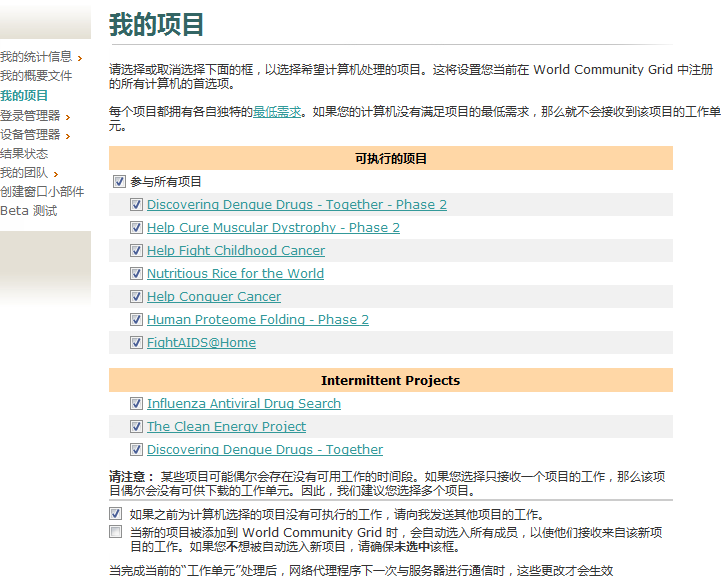721x576 pixels.
Task: Click the 可执行的项目 section header
Action: pos(391,159)
